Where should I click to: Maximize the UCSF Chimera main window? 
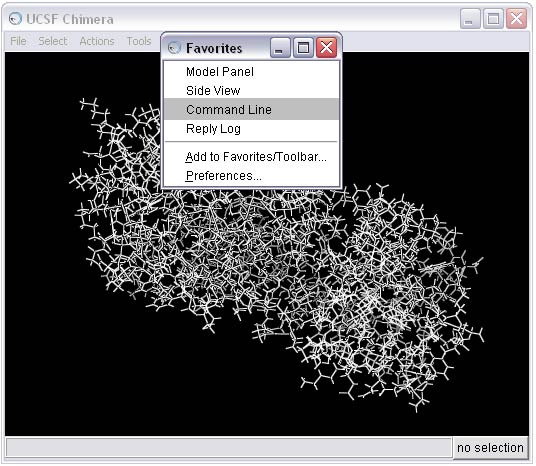pos(493,19)
